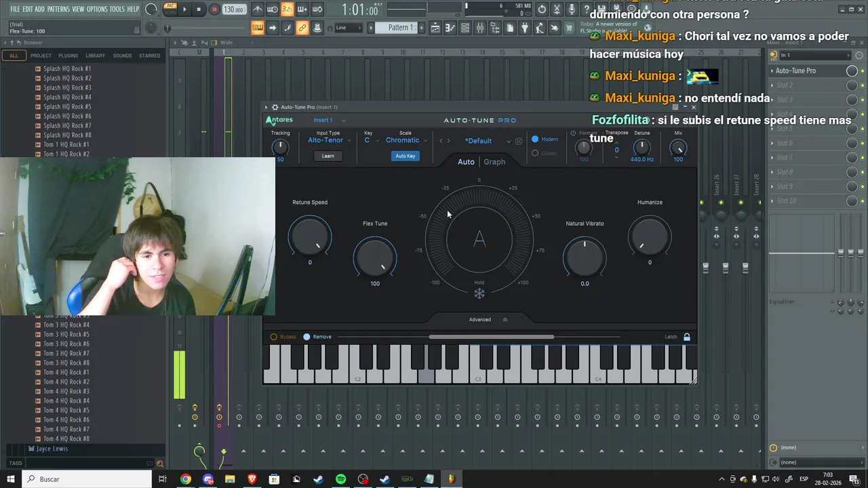868x488 pixels.
Task: Arm the Record button in transport
Action: tap(214, 9)
